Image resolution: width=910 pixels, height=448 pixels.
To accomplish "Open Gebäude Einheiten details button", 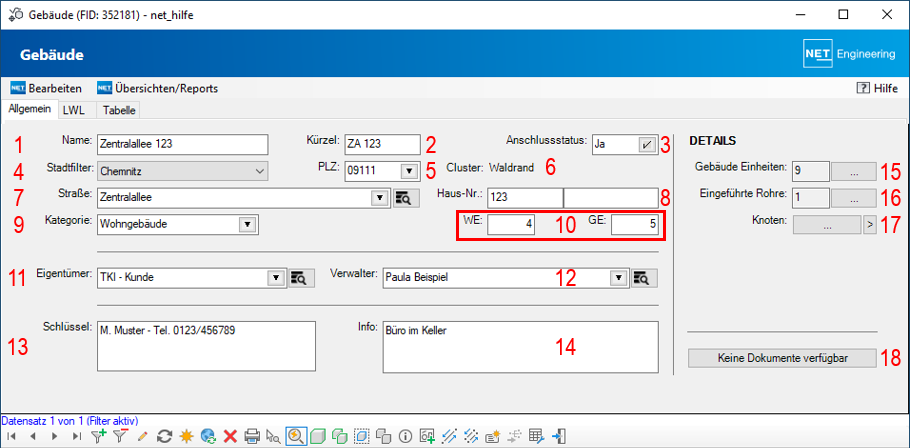I will tap(853, 171).
